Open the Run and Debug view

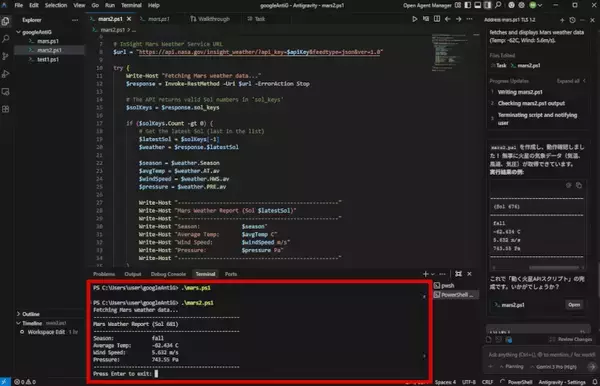(6, 74)
